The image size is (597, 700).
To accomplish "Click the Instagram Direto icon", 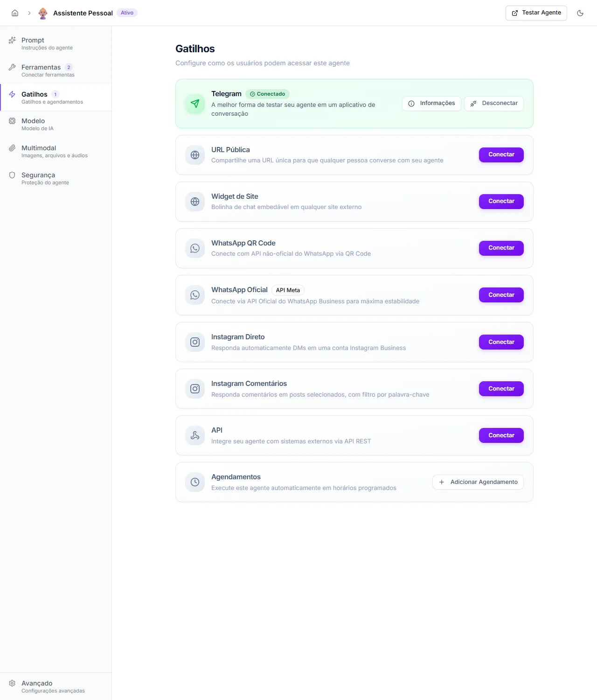I will [x=195, y=342].
